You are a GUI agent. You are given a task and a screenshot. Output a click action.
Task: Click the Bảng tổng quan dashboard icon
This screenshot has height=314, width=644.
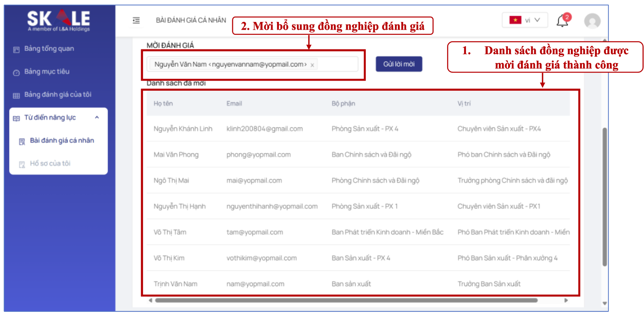[16, 50]
